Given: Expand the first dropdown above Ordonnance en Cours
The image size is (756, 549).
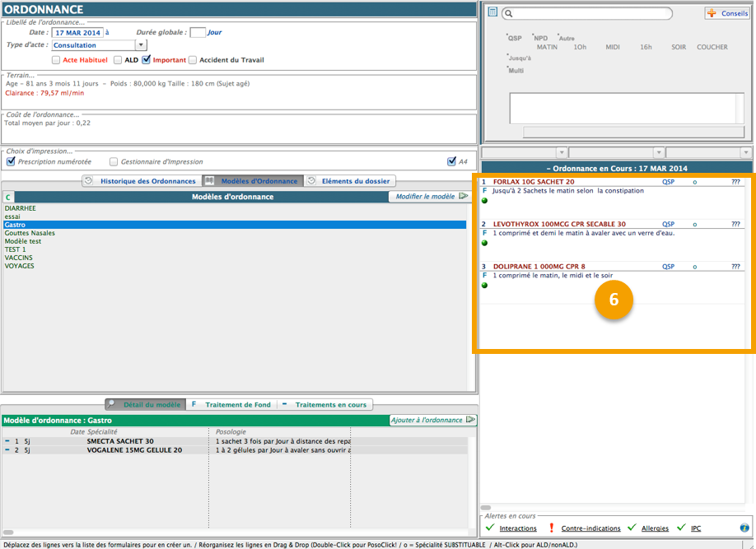Looking at the screenshot, I should tap(562, 152).
